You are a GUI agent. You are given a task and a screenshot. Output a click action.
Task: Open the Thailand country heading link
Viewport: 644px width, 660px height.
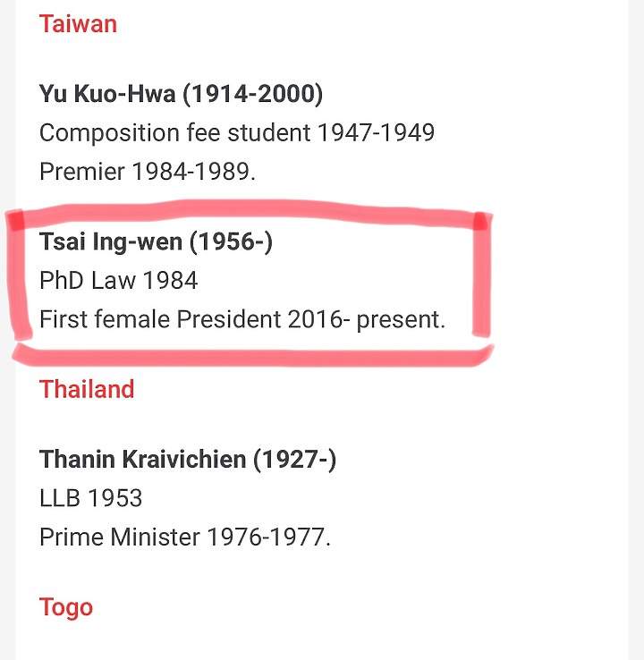pos(87,390)
